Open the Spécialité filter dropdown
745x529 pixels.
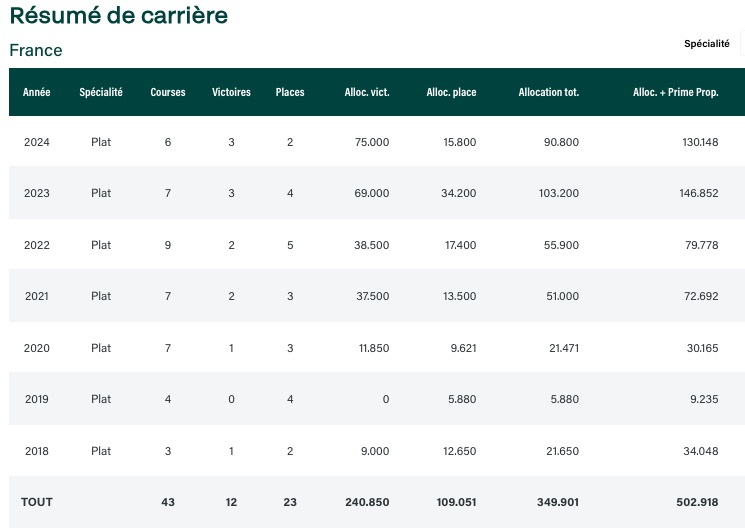742,44
